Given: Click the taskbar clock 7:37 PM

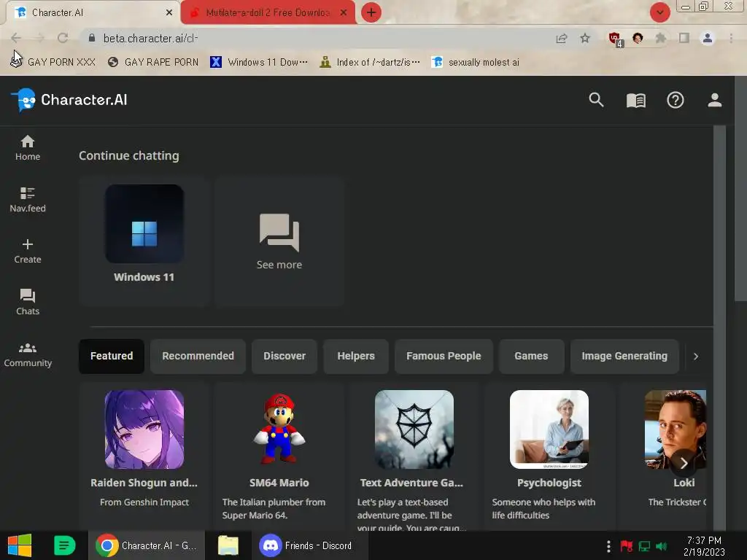Looking at the screenshot, I should (704, 546).
